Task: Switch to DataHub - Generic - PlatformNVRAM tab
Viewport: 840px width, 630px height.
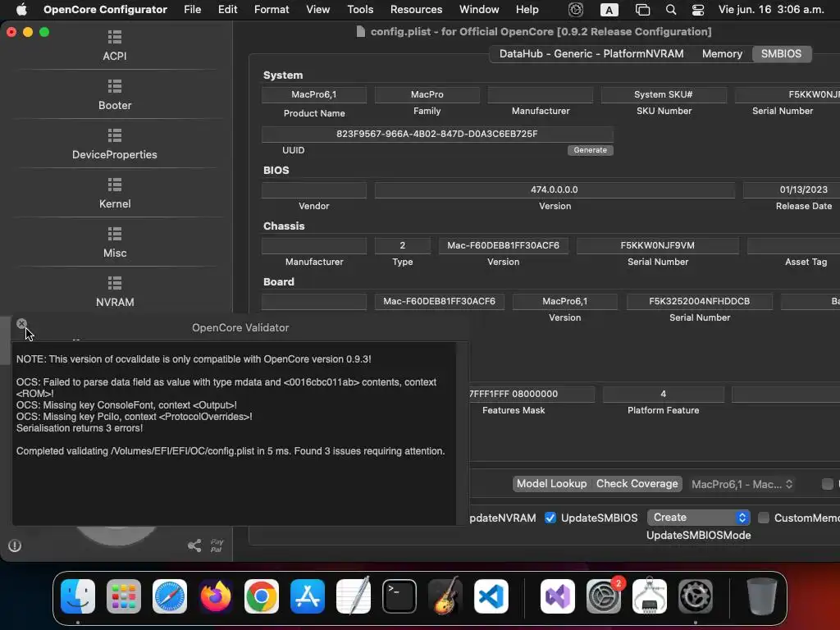Action: [591, 53]
